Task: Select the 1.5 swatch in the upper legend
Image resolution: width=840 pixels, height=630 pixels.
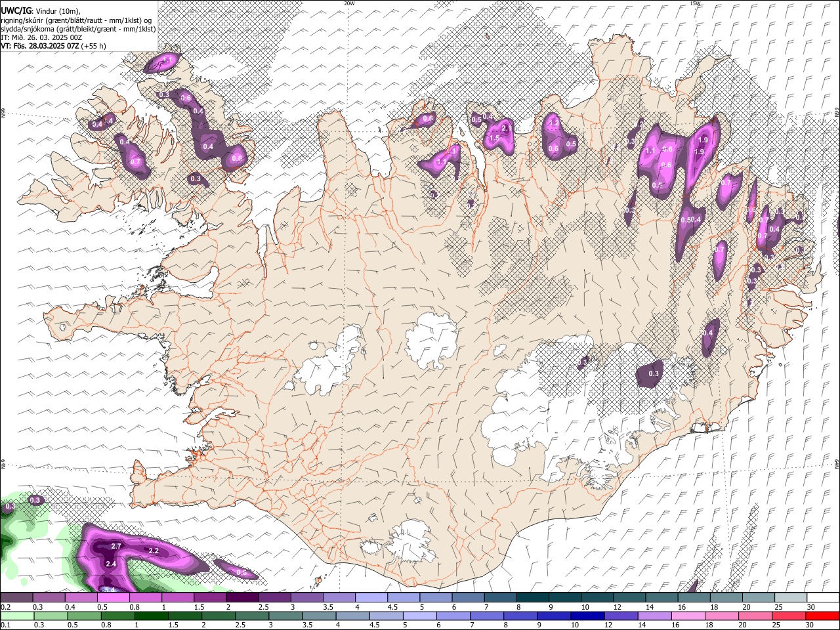Action: point(210,597)
